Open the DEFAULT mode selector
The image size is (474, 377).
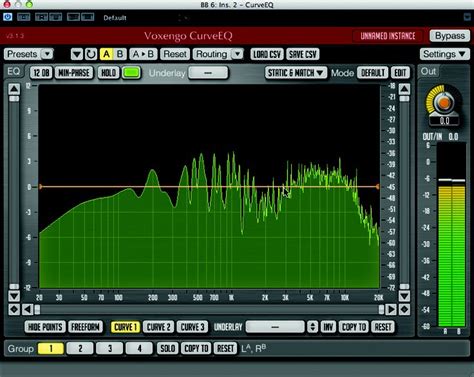coord(373,73)
